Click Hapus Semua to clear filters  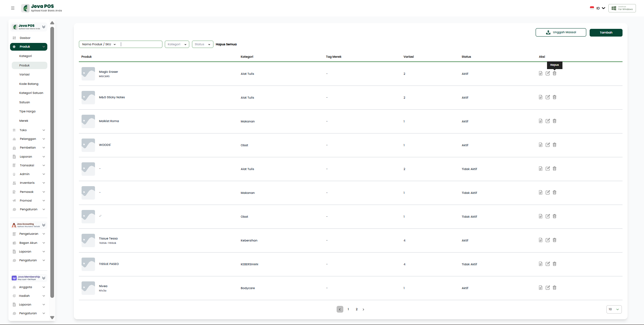(x=226, y=44)
